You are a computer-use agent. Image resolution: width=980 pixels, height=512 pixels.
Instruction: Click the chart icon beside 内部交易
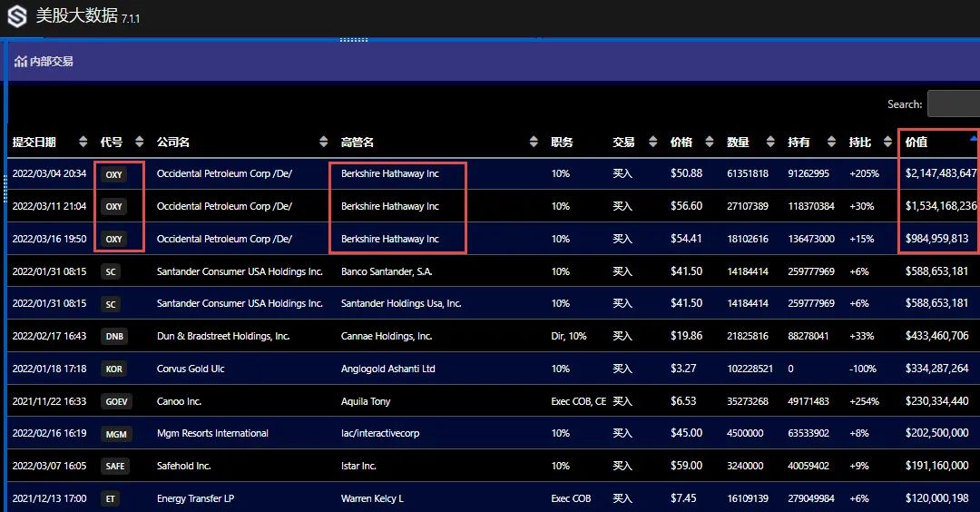click(20, 62)
